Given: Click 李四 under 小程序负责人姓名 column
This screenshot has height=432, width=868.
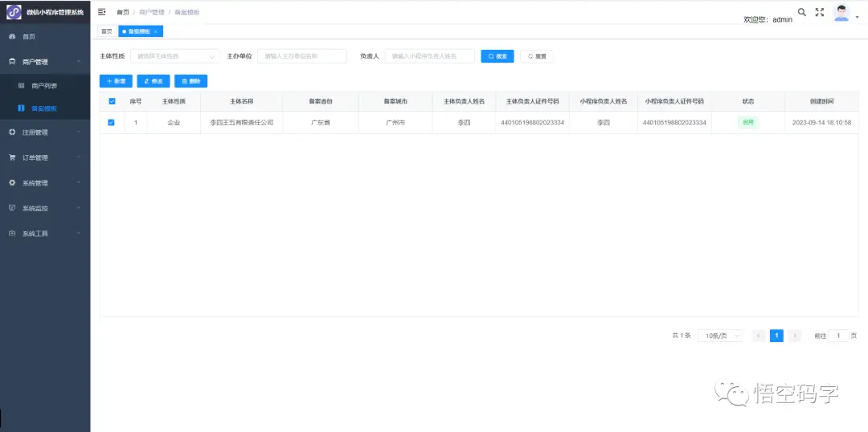Looking at the screenshot, I should pos(604,123).
